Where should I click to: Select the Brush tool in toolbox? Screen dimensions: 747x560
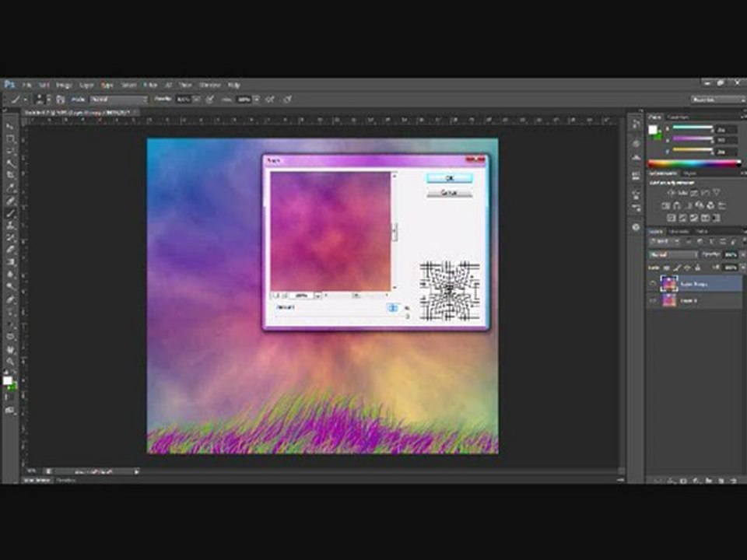[10, 213]
